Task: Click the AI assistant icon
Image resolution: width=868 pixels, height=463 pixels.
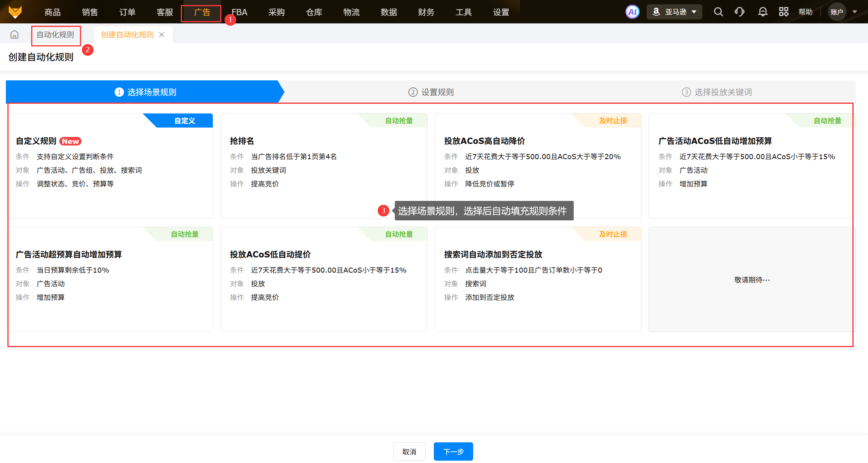Action: coord(632,12)
